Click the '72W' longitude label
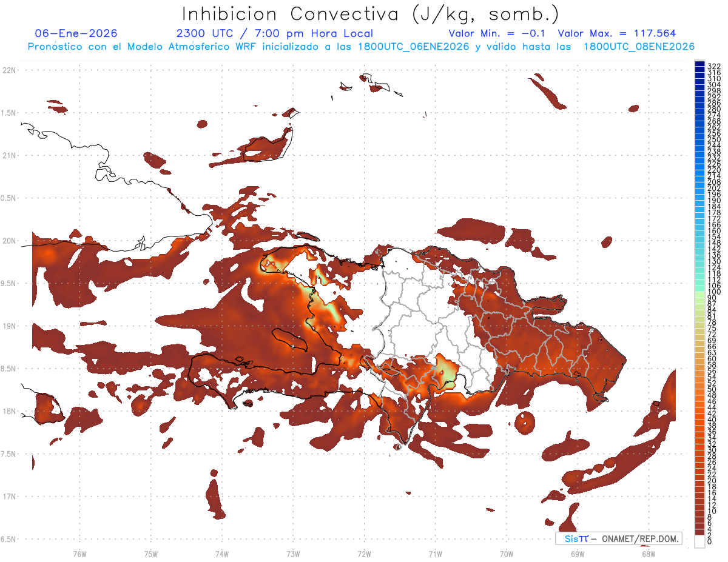Image resolution: width=728 pixels, height=562 pixels. coord(364,554)
